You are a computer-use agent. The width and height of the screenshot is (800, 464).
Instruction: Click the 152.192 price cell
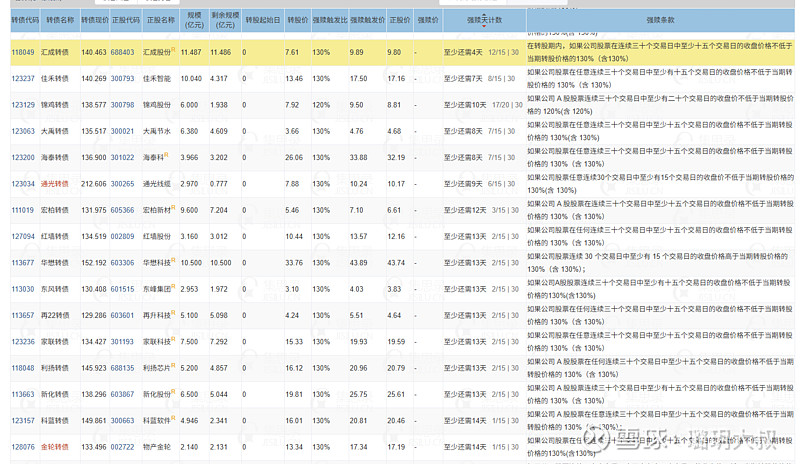tap(94, 263)
